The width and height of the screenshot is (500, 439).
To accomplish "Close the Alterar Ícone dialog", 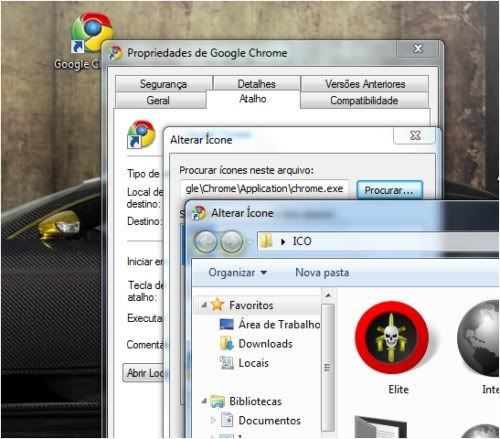I will tap(415, 135).
